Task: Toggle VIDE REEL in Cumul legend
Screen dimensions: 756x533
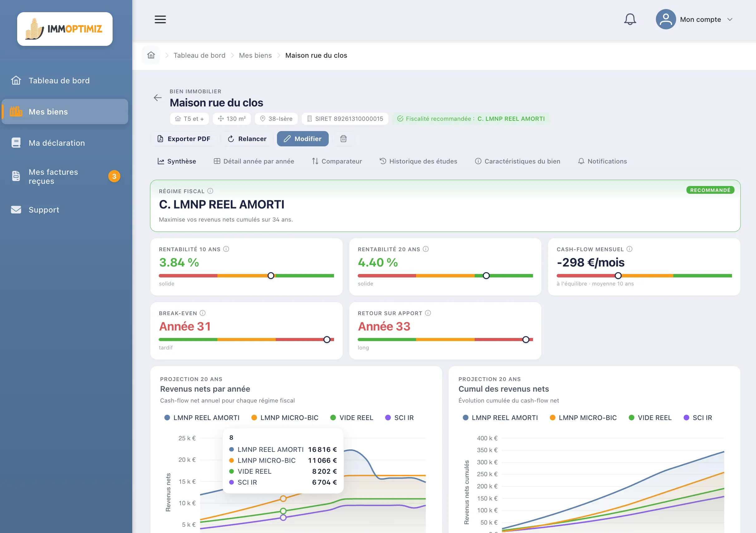Action: [x=650, y=418]
